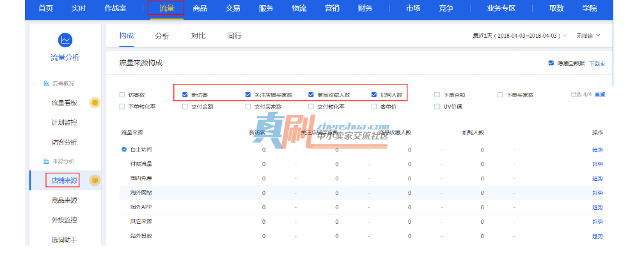Open 业务专区 in top navigation
This screenshot has height=261, width=644.
pyautogui.click(x=501, y=8)
